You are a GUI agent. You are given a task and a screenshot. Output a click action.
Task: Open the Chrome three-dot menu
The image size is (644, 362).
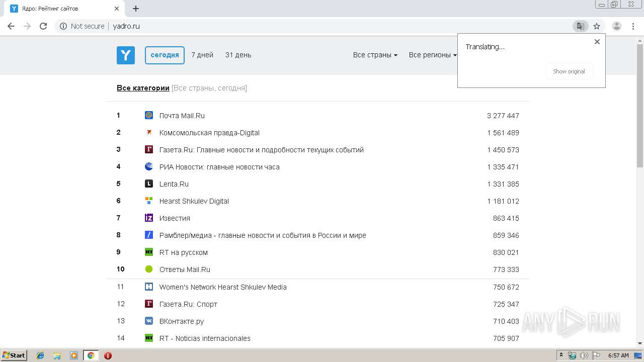[x=633, y=26]
